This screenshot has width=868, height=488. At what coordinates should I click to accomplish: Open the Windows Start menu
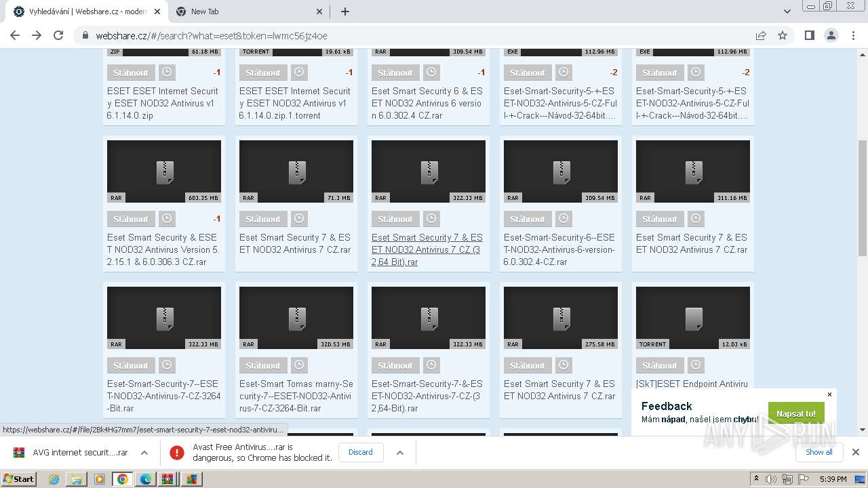(18, 479)
